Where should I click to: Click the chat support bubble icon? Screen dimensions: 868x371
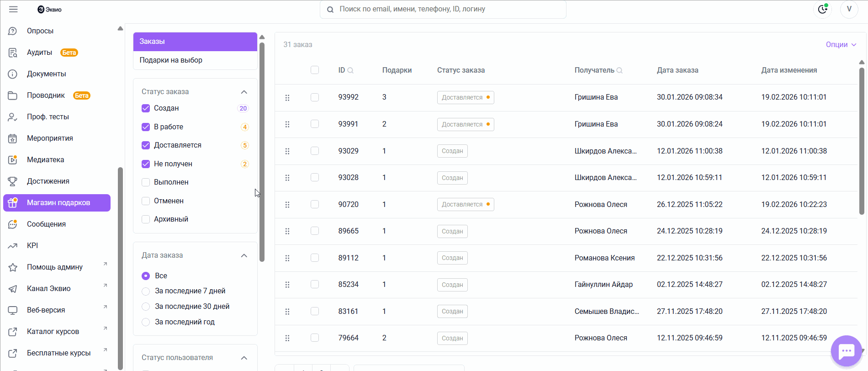coord(846,351)
